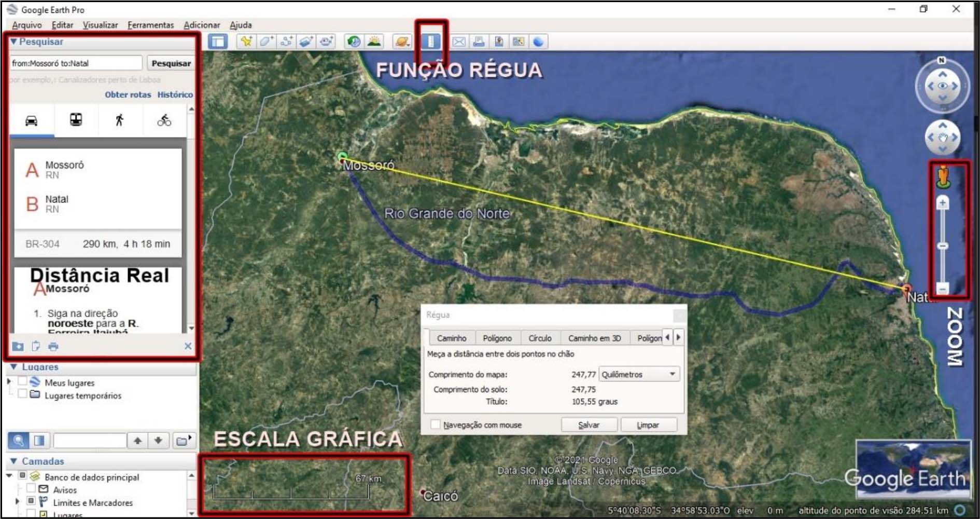Show historical imagery clock icon
The image size is (980, 519).
click(354, 42)
